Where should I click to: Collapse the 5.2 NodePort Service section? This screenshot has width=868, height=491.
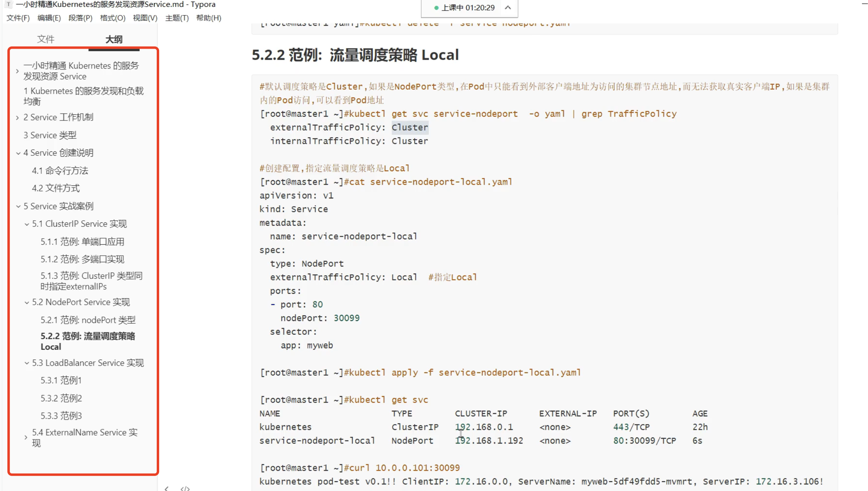[x=26, y=303]
